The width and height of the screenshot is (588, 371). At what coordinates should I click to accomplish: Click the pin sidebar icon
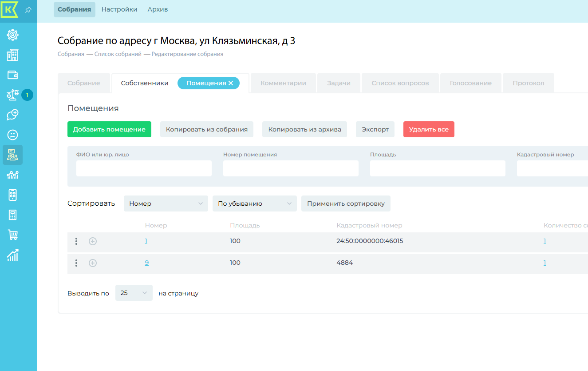click(x=28, y=9)
